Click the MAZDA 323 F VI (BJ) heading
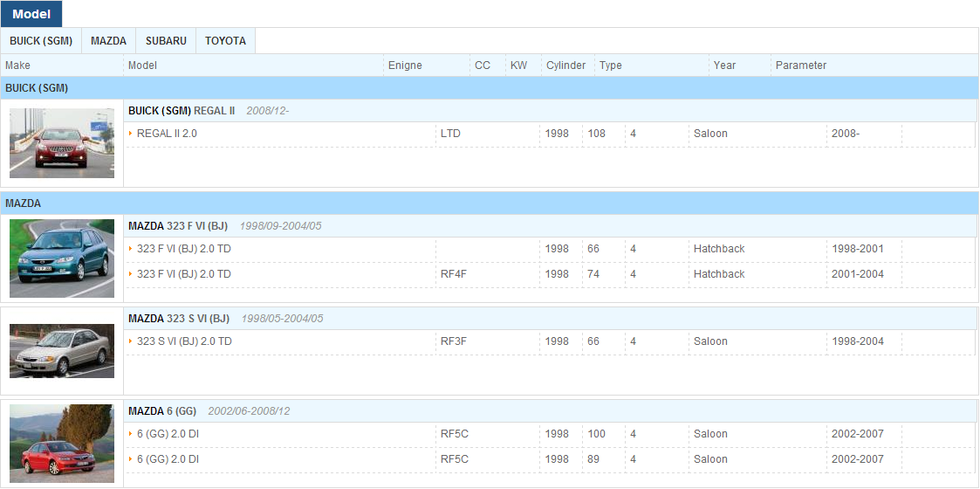This screenshot has width=980, height=489. 178,226
